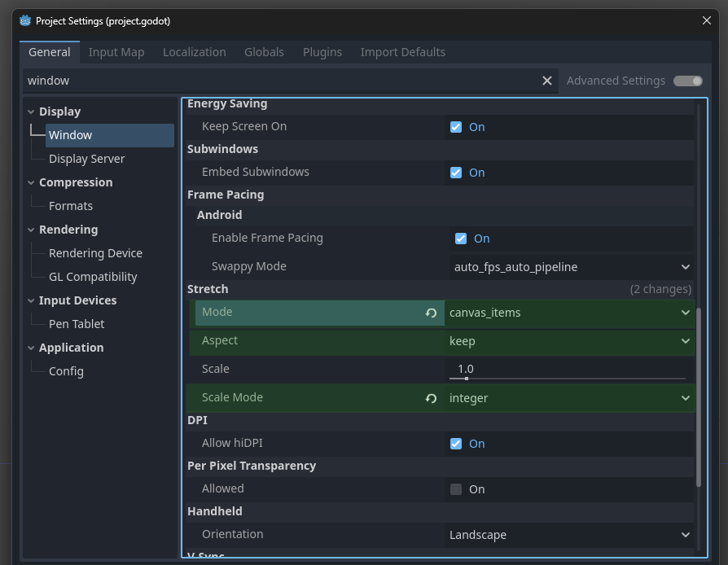Toggle Allow hiDPI checkbox
This screenshot has width=728, height=565.
(456, 444)
